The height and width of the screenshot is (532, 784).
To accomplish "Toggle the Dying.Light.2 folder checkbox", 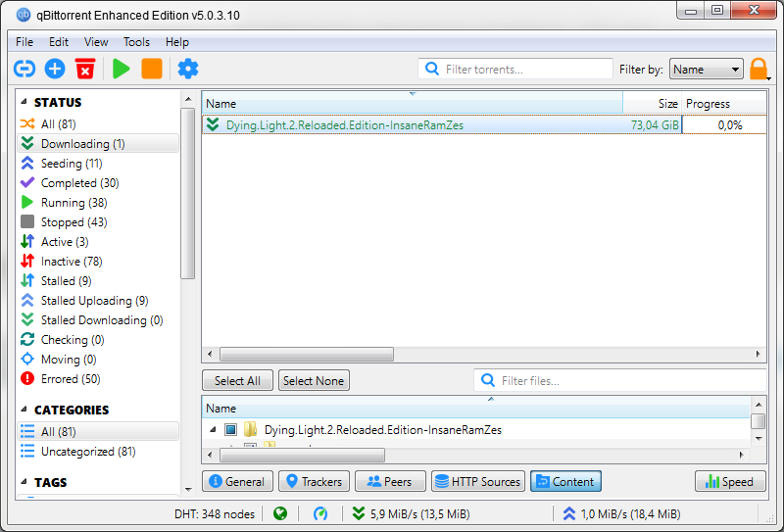I will (x=230, y=429).
